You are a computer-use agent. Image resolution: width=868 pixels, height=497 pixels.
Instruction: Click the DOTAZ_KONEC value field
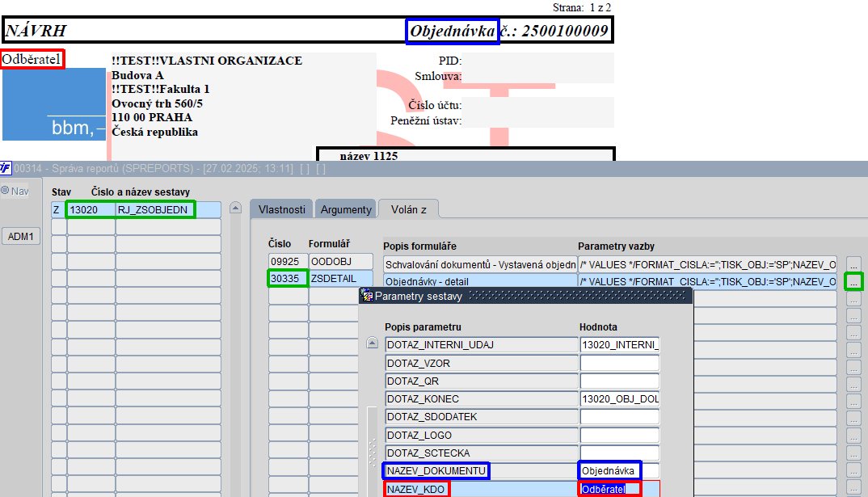pyautogui.click(x=619, y=399)
